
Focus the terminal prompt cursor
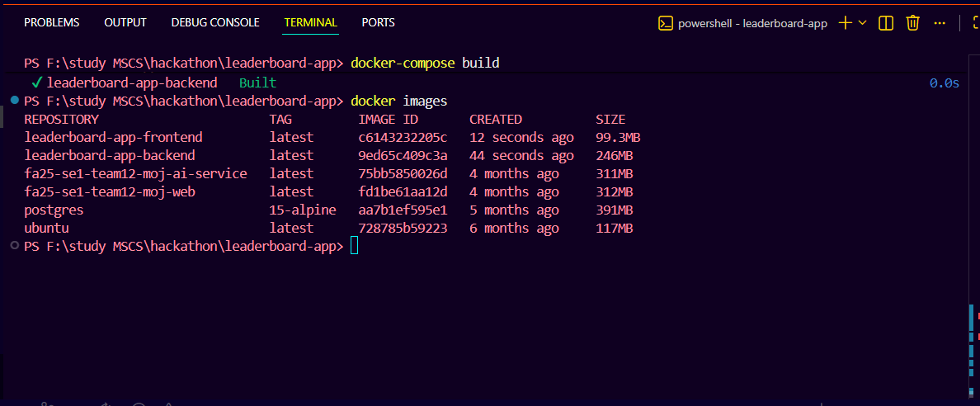(x=355, y=246)
